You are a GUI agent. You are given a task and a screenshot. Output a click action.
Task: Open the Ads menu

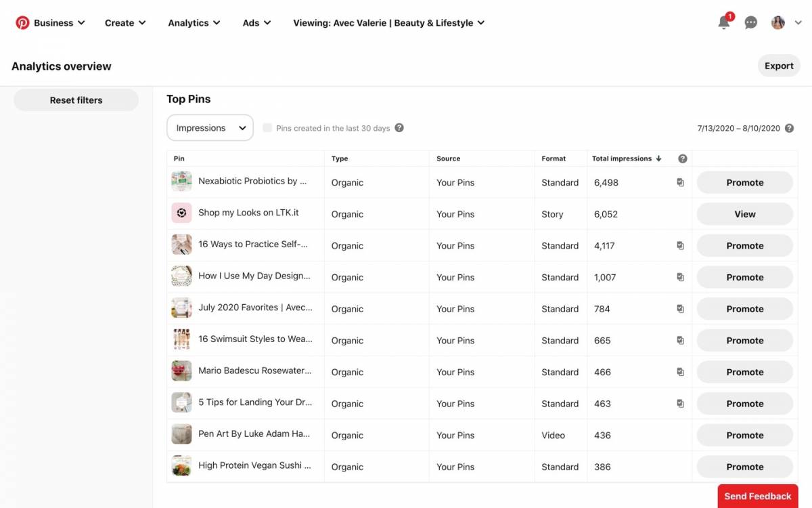point(256,23)
